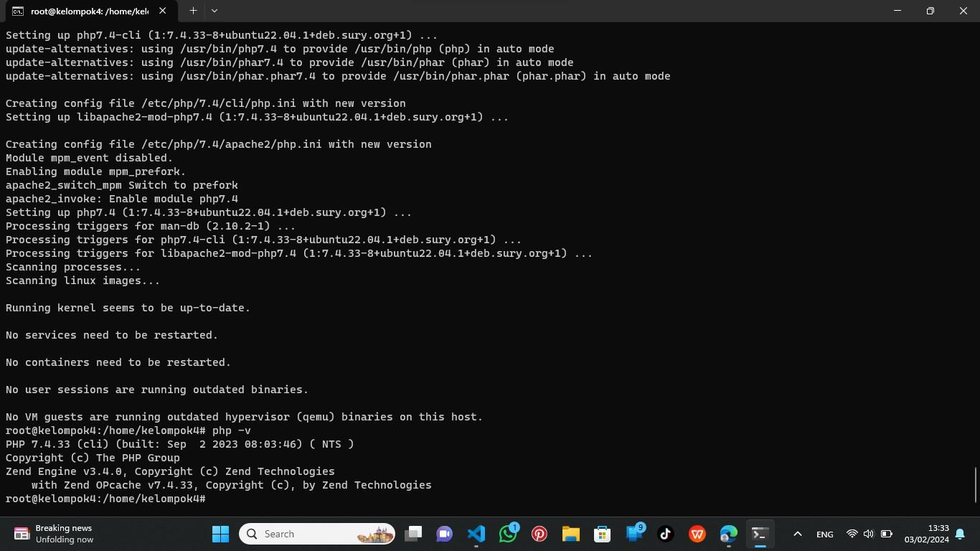This screenshot has width=980, height=551.
Task: Open a new terminal tab
Action: tap(193, 11)
